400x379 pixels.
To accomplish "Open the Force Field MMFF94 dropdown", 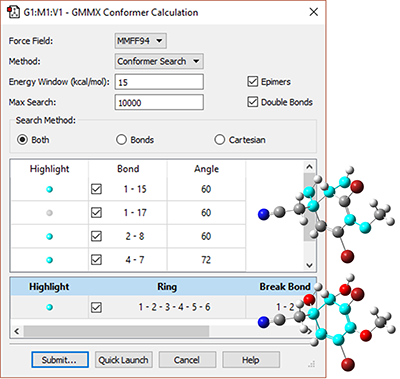I will [141, 41].
